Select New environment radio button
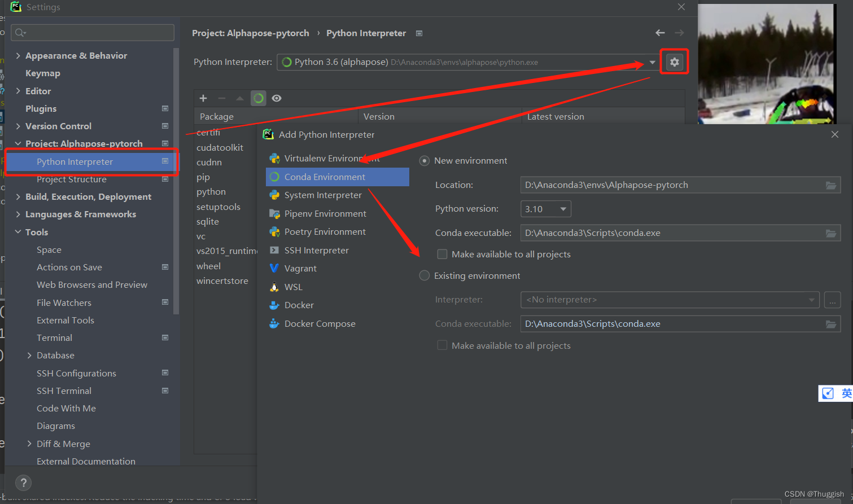Viewport: 853px width, 504px height. point(425,161)
